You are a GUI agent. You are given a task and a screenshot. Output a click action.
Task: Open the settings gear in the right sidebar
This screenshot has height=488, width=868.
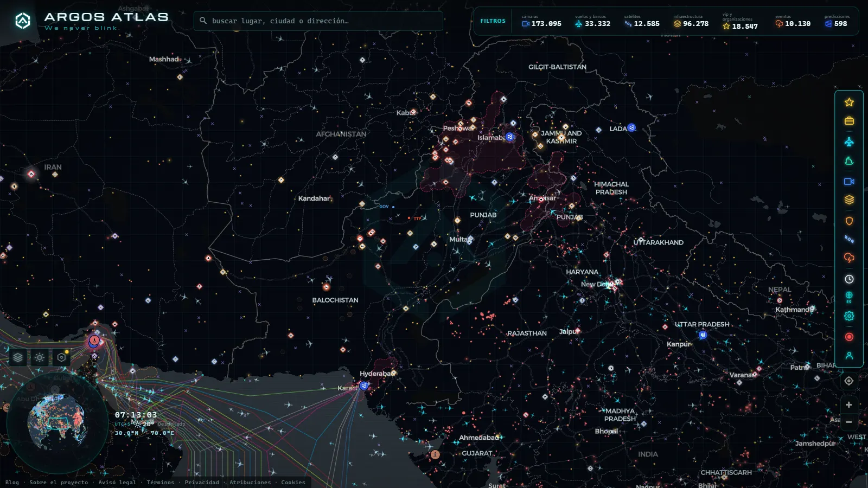tap(849, 316)
